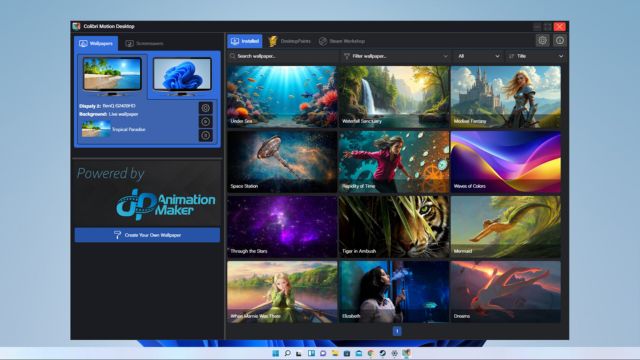Switch to the Wallpapers tab
Viewport: 640px width, 360px height.
coord(96,43)
